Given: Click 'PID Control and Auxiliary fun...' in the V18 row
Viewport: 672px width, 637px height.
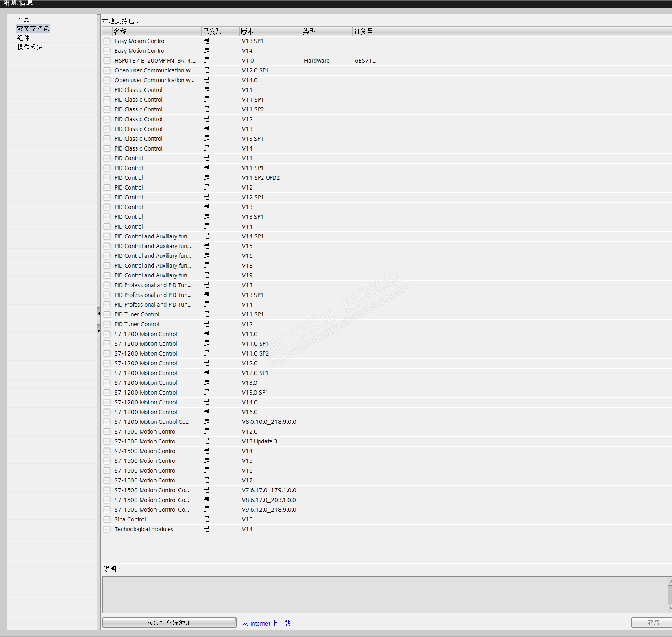Looking at the screenshot, I should (x=153, y=266).
